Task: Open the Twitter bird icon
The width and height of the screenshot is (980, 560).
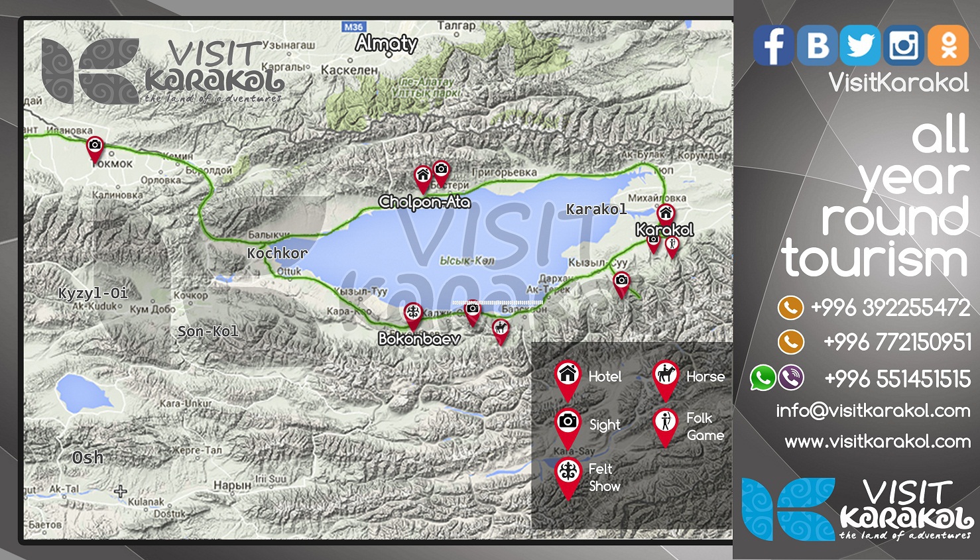Action: [860, 46]
